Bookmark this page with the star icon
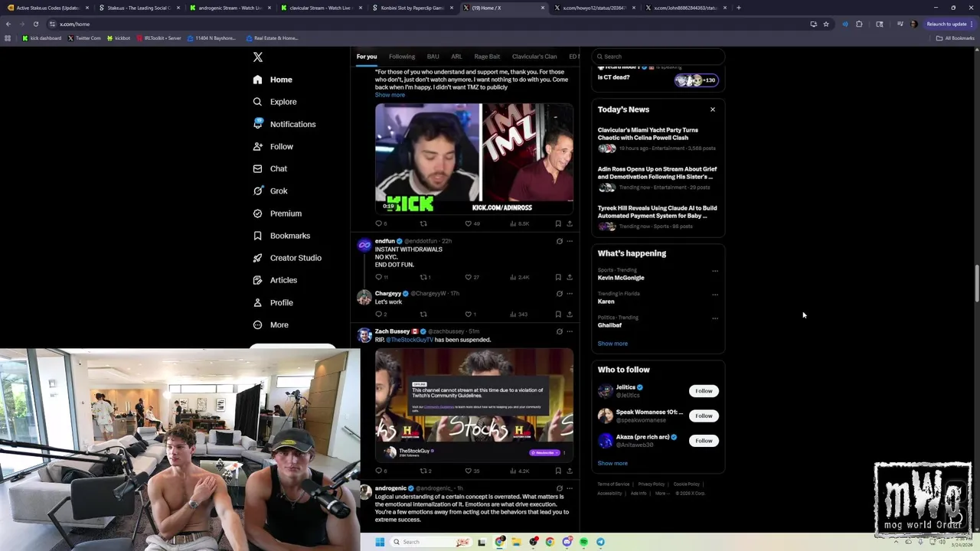The image size is (980, 551). (826, 24)
